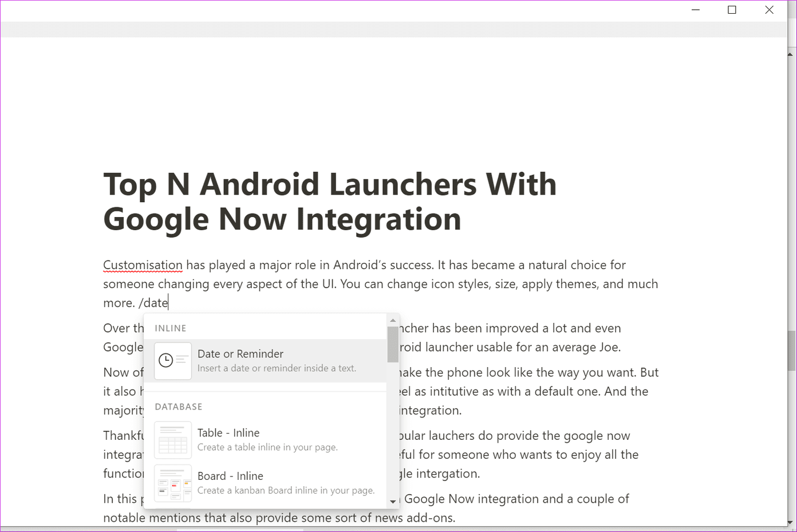Click the page title Top N Android Launchers

click(330, 202)
